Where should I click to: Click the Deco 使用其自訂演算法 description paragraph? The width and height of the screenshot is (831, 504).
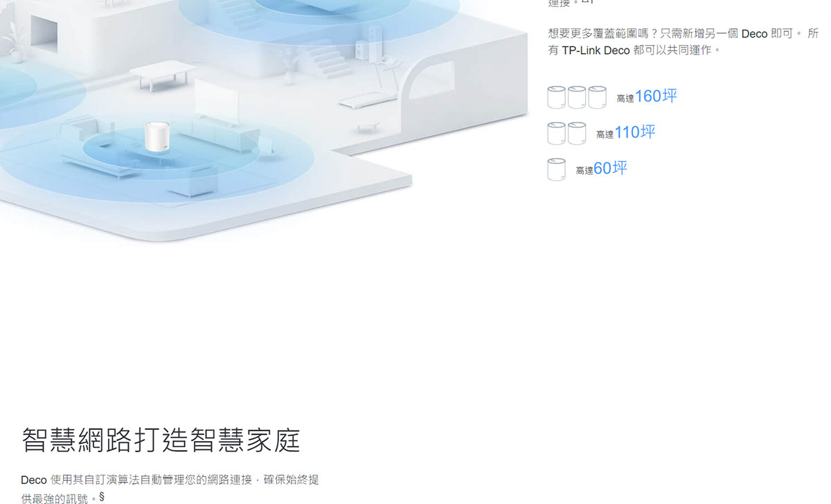[170, 489]
